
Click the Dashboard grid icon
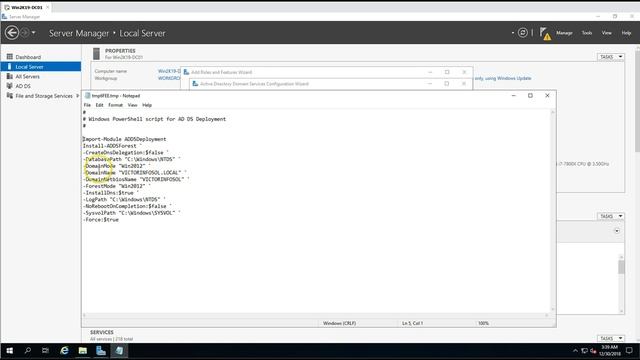pyautogui.click(x=9, y=56)
